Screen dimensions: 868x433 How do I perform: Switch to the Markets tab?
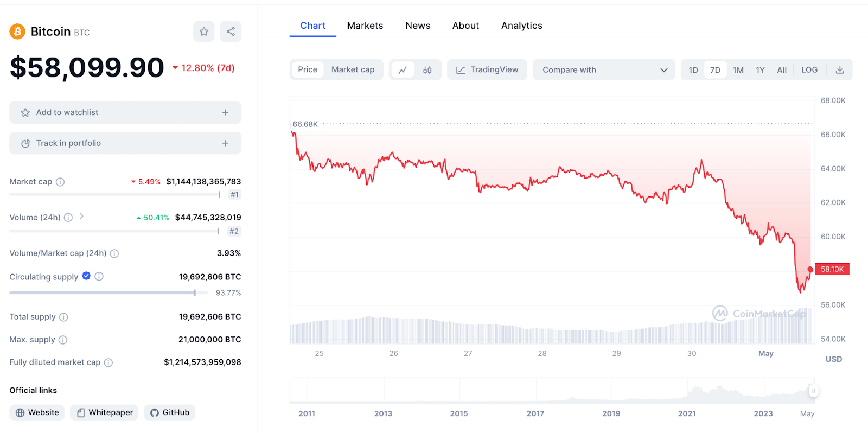point(365,26)
